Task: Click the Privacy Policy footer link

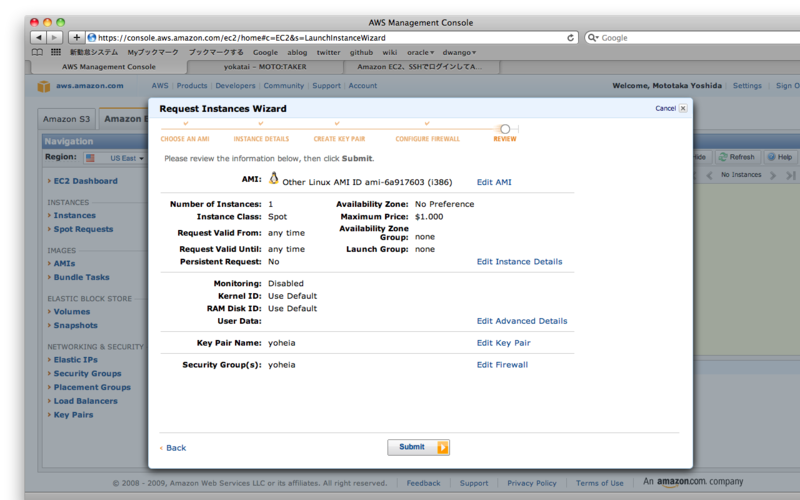Action: coord(532,483)
